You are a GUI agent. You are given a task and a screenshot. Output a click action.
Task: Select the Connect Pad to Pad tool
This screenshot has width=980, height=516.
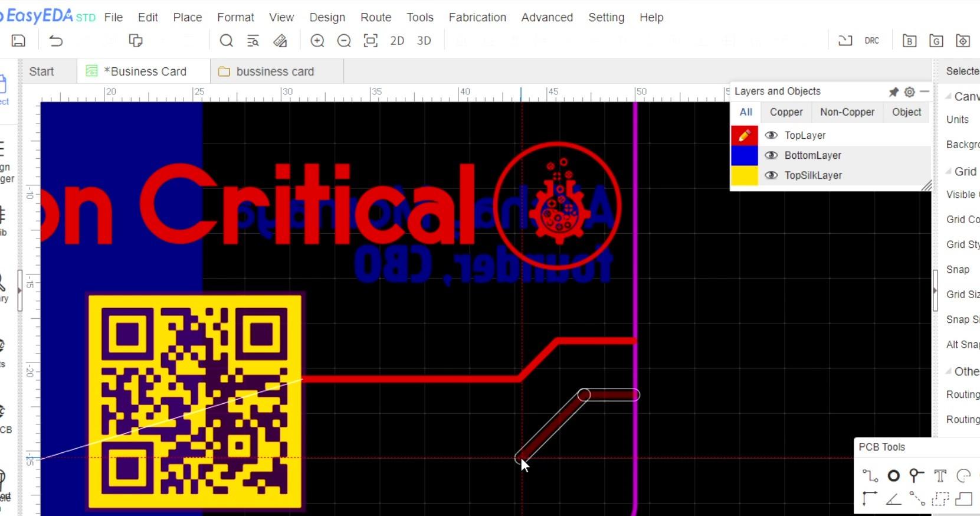pyautogui.click(x=917, y=499)
